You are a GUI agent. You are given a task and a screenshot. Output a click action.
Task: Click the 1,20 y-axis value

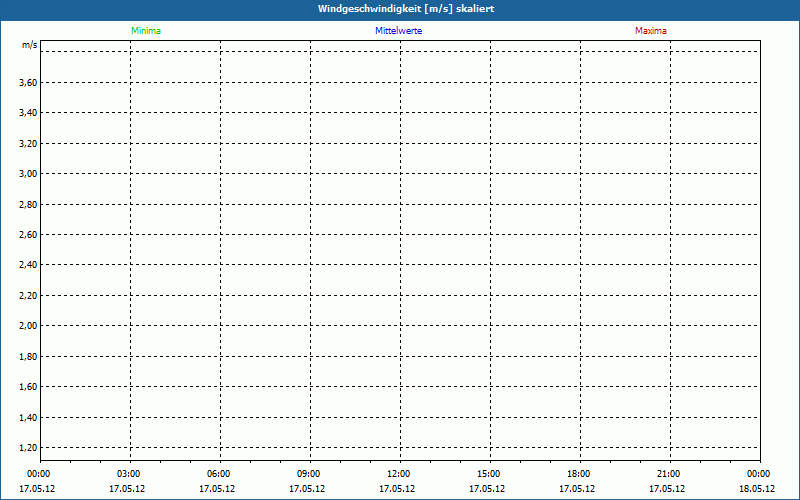[x=28, y=447]
